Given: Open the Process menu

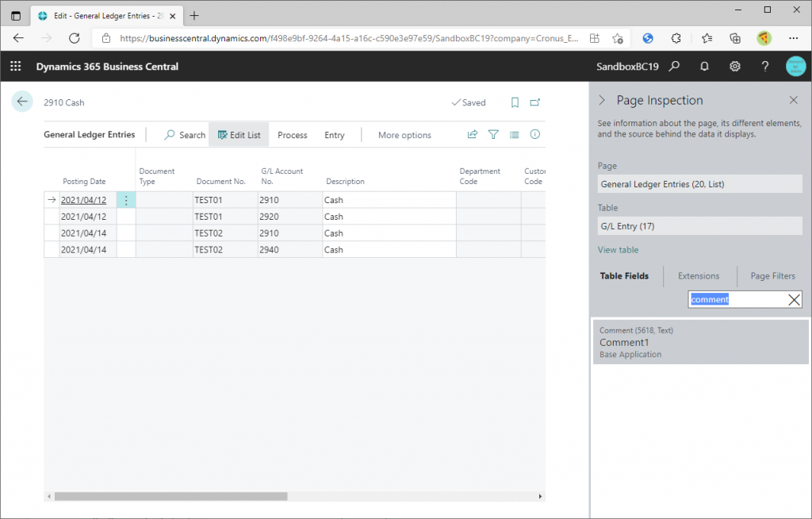Looking at the screenshot, I should (292, 135).
